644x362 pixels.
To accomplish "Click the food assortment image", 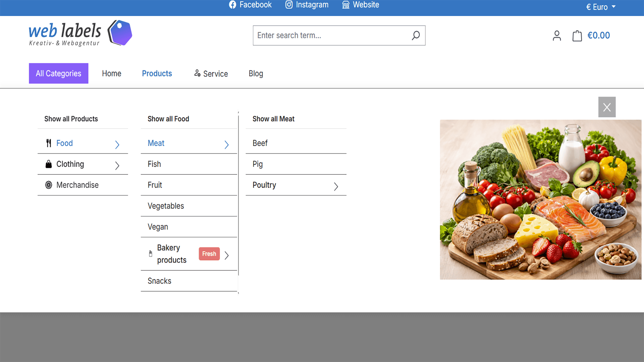I will (541, 199).
